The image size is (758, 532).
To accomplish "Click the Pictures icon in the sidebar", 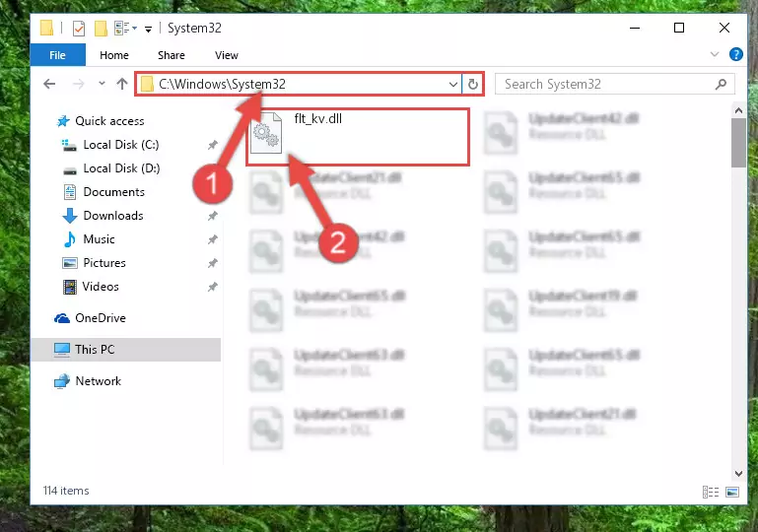I will tap(70, 263).
